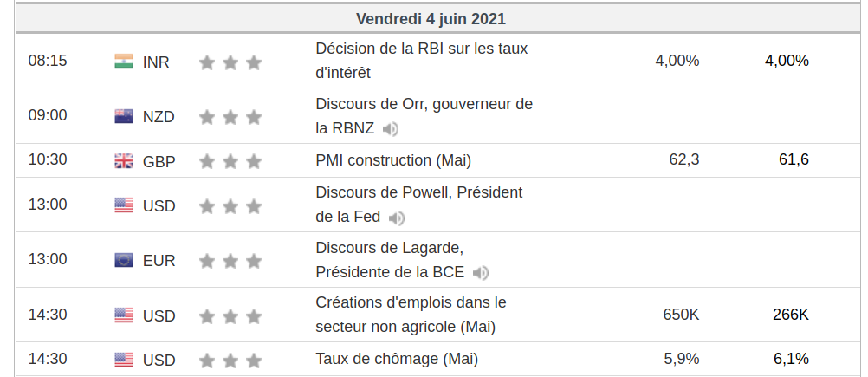
Task: Open 'Créations d'emplois dans le secteur non agricole'
Action: point(411,315)
